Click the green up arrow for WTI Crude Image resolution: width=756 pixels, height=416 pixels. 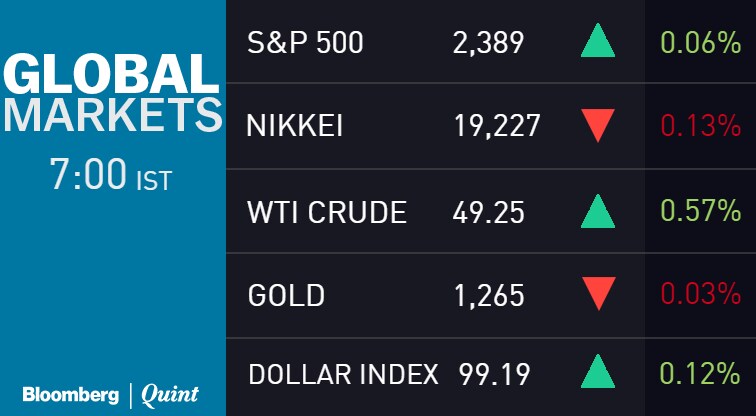[x=598, y=211]
